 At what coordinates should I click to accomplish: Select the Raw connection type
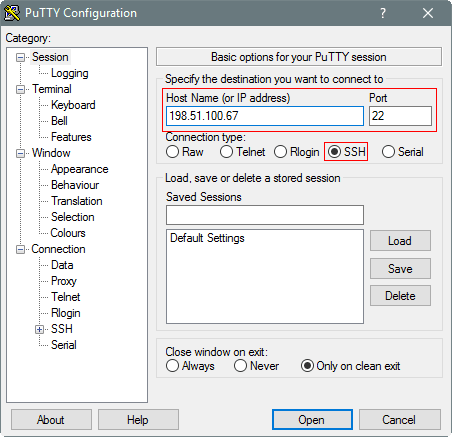(x=185, y=152)
